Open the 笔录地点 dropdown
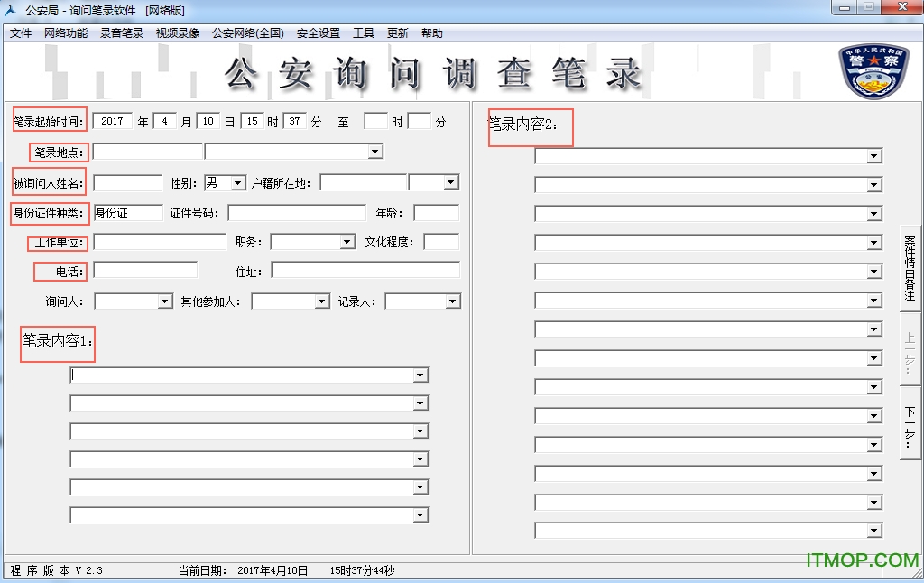 374,151
